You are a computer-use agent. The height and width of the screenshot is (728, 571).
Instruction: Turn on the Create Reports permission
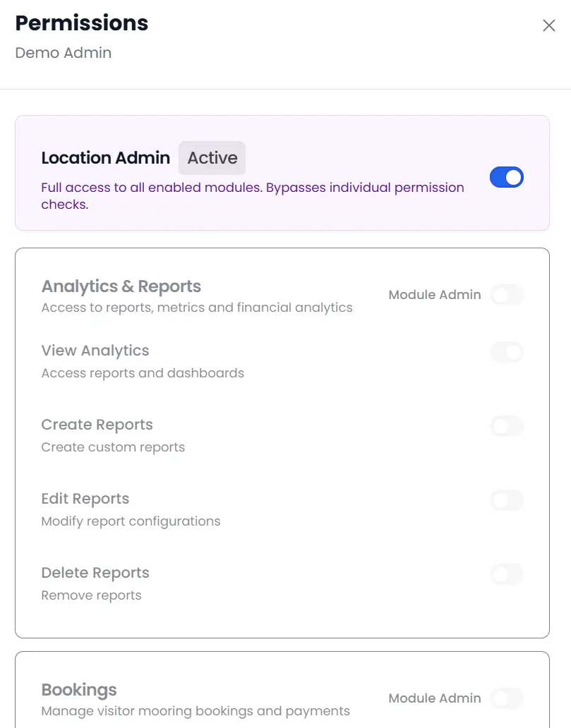507,426
